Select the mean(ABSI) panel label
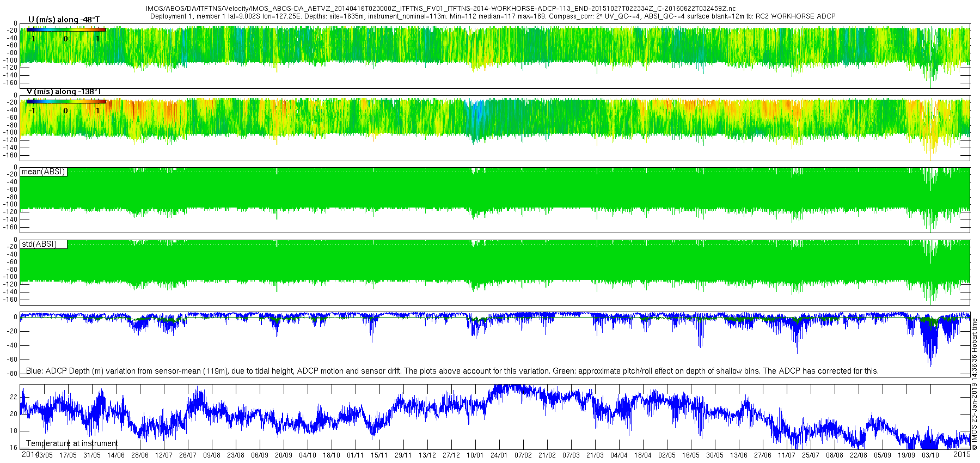Image resolution: width=980 pixels, height=463 pixels. (44, 172)
